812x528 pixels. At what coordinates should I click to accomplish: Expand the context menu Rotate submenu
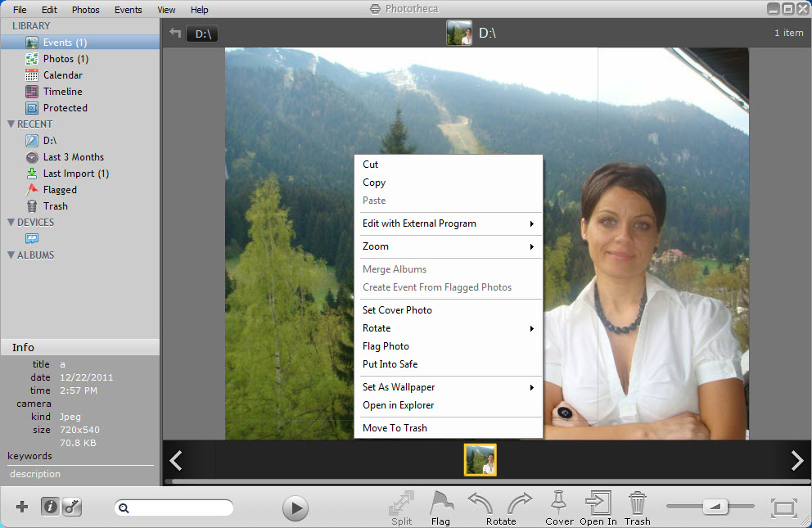(448, 328)
